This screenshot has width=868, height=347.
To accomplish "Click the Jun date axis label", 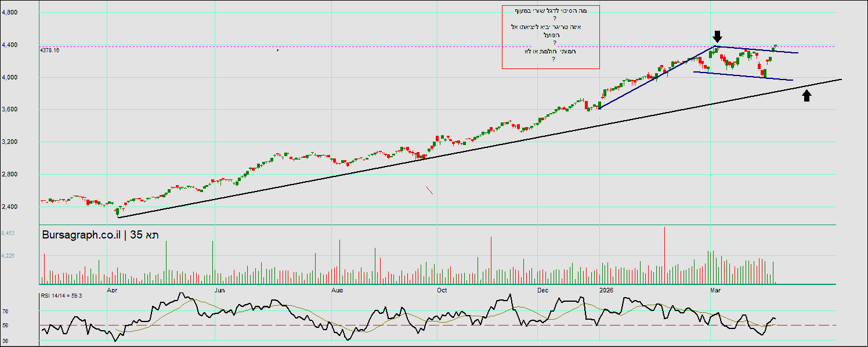I will click(219, 289).
